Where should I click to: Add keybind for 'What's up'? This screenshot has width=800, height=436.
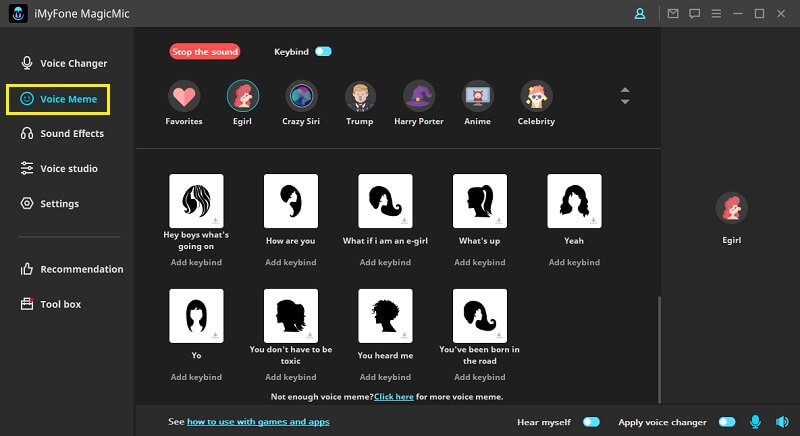[480, 262]
